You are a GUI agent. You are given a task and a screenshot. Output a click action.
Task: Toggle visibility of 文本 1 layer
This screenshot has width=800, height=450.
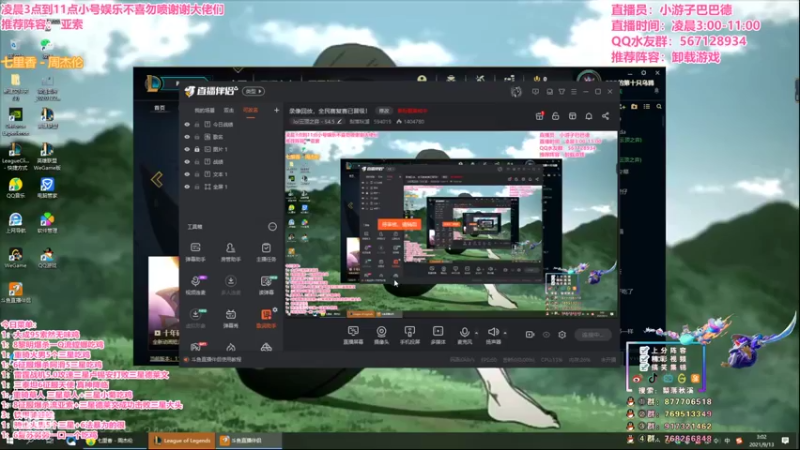187,174
